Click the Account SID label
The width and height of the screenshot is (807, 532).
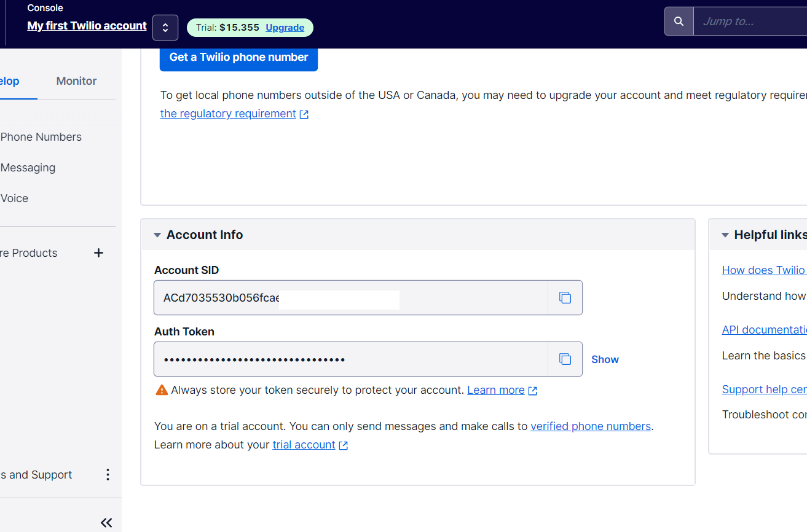186,270
